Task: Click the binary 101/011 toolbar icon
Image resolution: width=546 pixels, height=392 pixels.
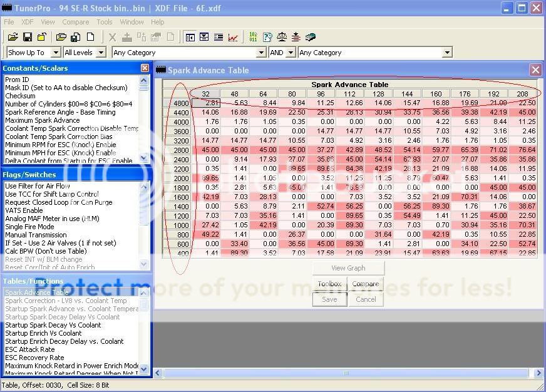Action: coord(252,38)
